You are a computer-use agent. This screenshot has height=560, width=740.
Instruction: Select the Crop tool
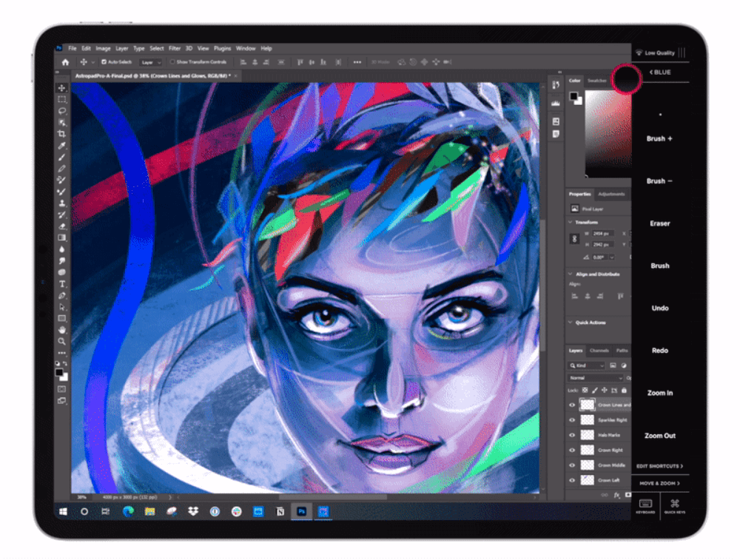tap(62, 134)
